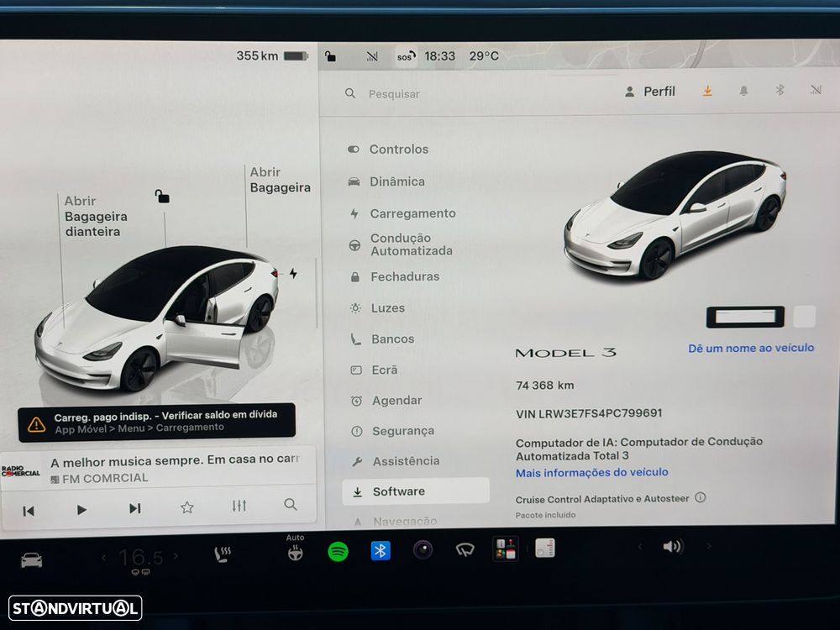Open the Controlos menu section
This screenshot has height=630, width=840.
(388, 150)
